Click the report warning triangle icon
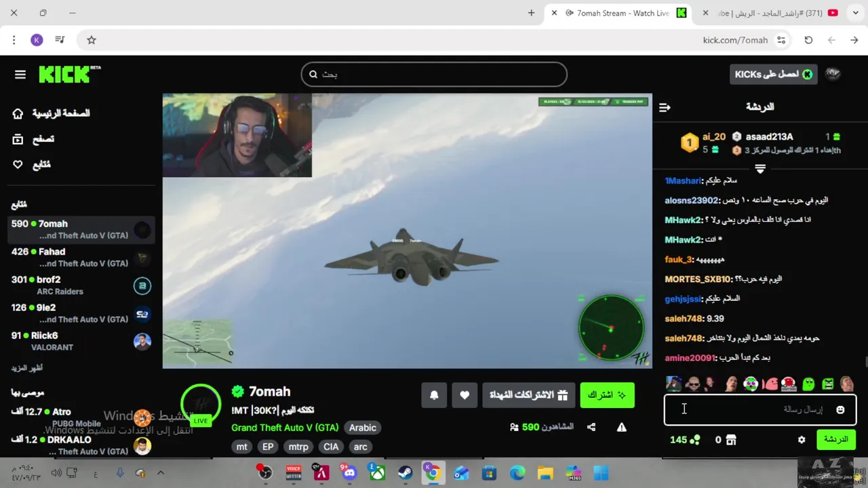The image size is (868, 488). tap(621, 427)
